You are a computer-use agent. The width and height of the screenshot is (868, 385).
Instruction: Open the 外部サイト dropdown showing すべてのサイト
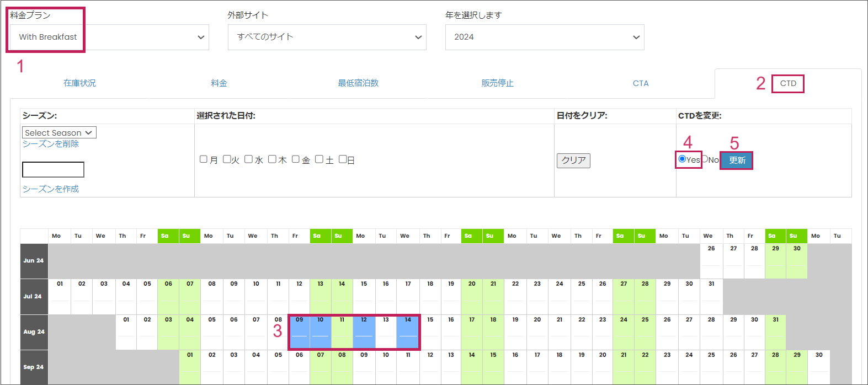pos(327,37)
